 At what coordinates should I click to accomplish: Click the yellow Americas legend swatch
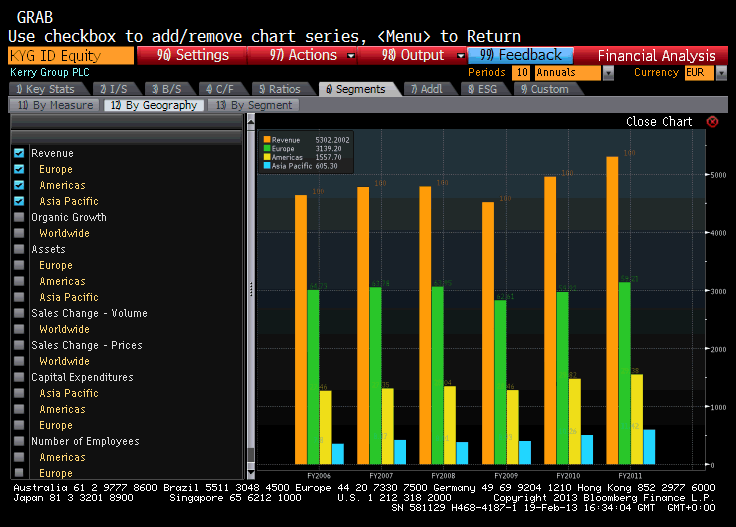point(267,157)
